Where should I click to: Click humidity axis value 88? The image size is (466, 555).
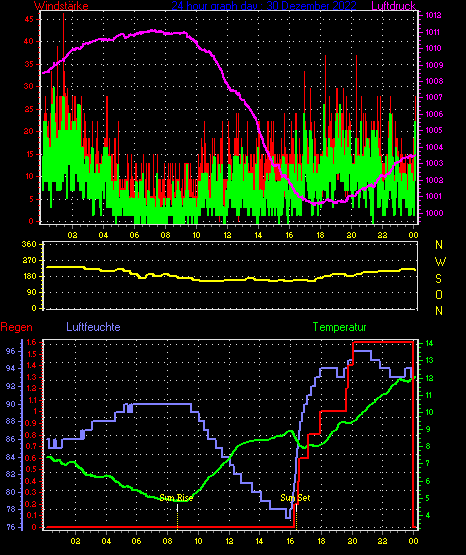click(11, 421)
